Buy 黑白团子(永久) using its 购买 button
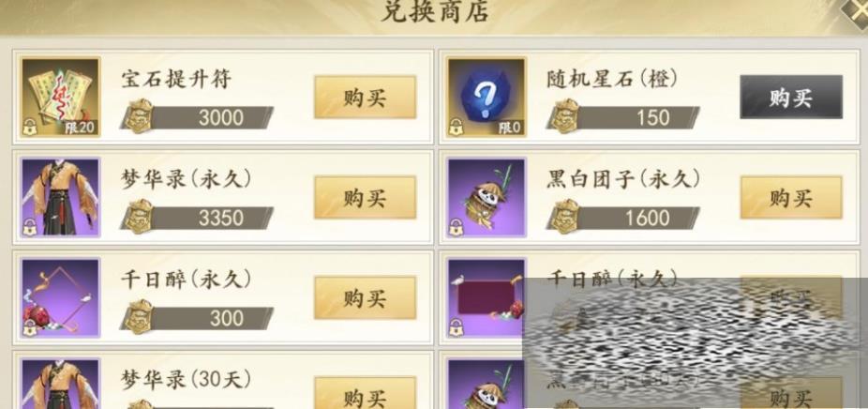Screen dimensions: 868x409 [x=791, y=198]
